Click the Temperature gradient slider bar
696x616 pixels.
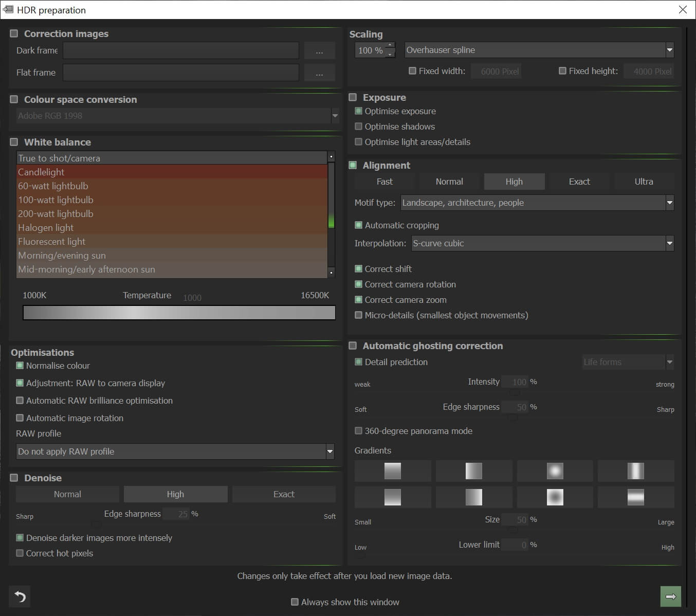(x=179, y=313)
